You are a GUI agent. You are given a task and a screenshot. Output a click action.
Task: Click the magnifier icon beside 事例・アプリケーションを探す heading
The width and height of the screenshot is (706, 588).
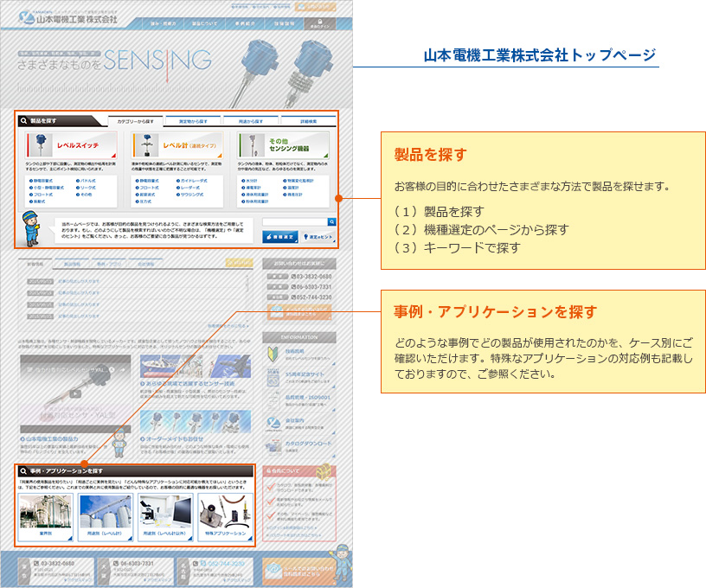(x=22, y=471)
